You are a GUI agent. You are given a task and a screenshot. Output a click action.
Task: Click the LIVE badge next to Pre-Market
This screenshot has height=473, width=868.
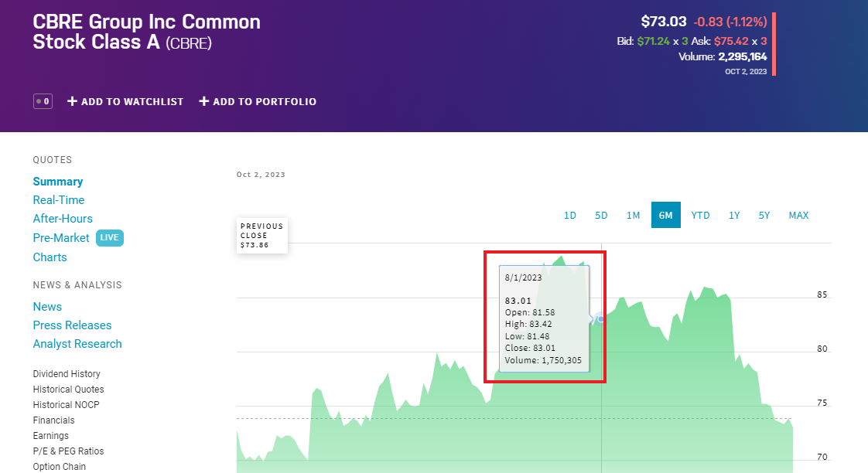click(x=110, y=238)
